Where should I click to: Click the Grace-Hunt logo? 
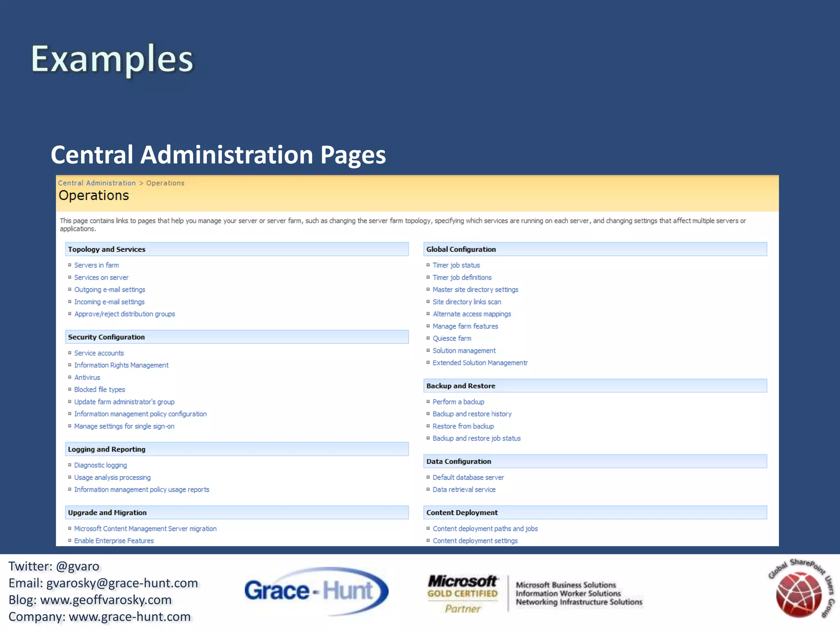pos(316,591)
